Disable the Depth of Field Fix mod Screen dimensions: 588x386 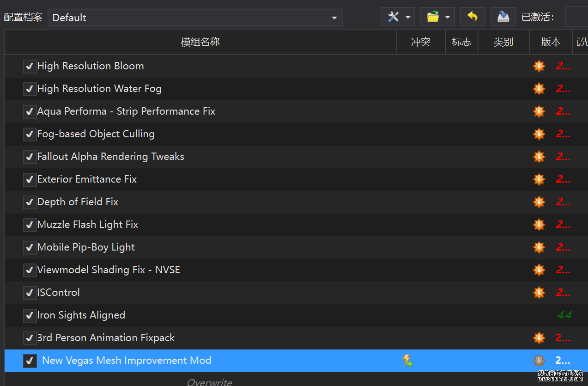tap(30, 202)
